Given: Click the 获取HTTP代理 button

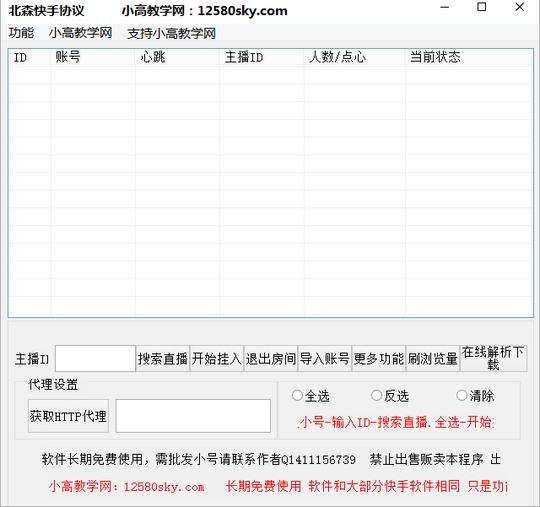Looking at the screenshot, I should coord(68,416).
